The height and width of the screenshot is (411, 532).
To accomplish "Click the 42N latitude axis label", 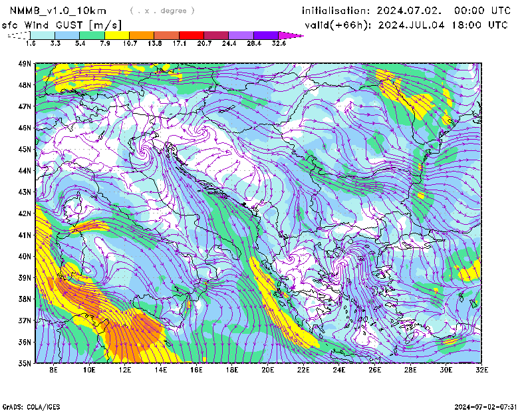I will 25,213.
